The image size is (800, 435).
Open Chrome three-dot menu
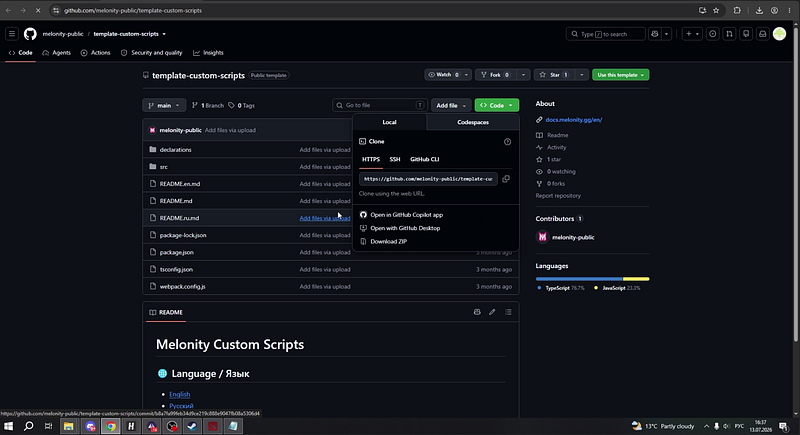point(789,10)
